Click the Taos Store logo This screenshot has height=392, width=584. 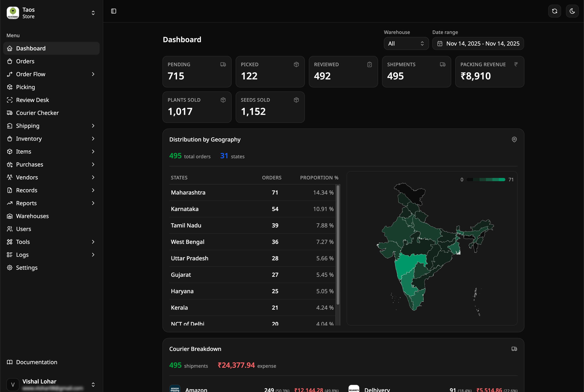pyautogui.click(x=13, y=13)
